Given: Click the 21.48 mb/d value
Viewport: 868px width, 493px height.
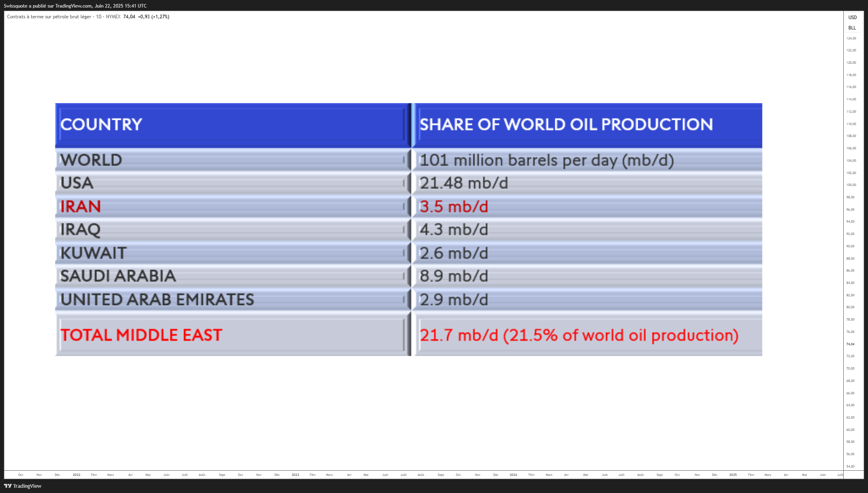Looking at the screenshot, I should point(464,183).
